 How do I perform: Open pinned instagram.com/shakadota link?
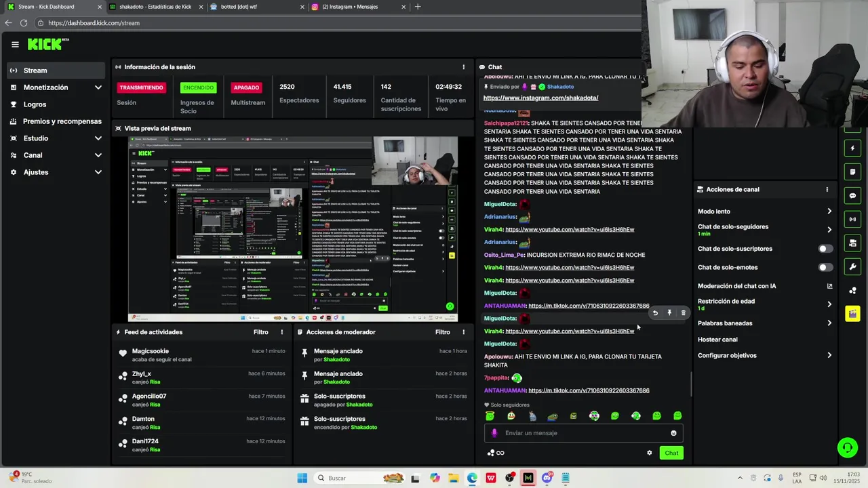540,98
